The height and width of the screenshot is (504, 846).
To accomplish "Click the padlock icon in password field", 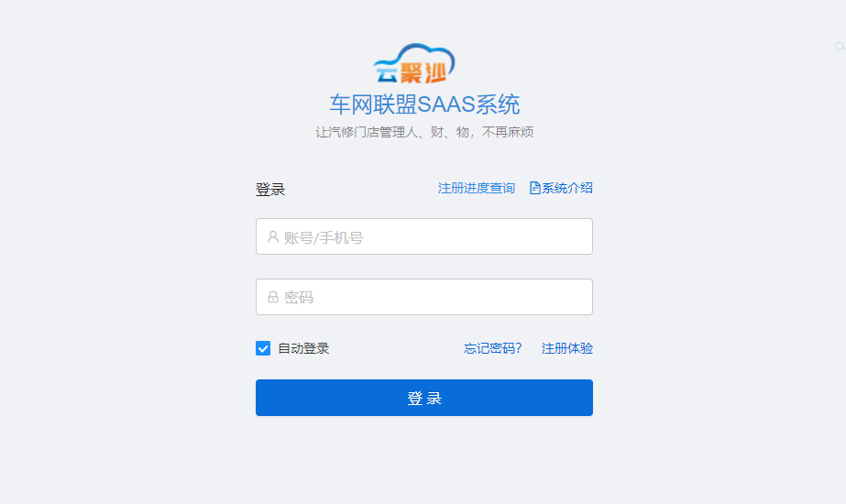I will pos(273,297).
